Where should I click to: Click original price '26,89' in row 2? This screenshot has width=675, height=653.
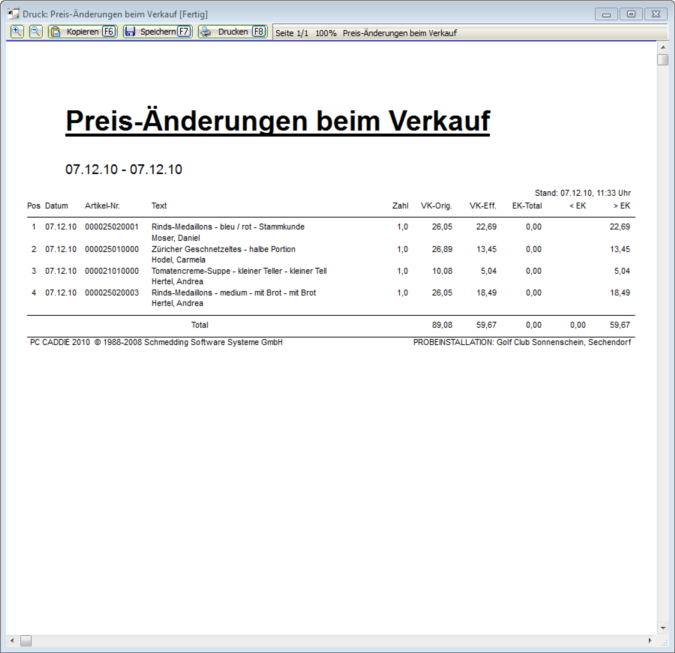(442, 249)
